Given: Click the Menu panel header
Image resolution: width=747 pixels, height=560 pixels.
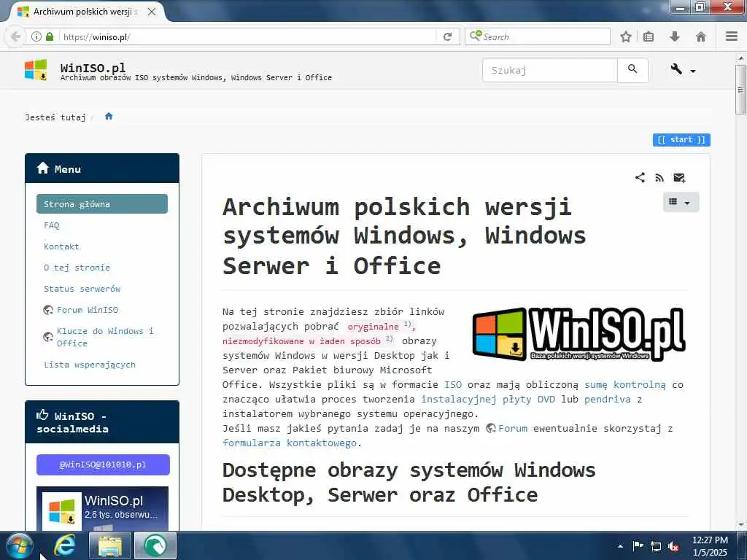Looking at the screenshot, I should [x=102, y=168].
